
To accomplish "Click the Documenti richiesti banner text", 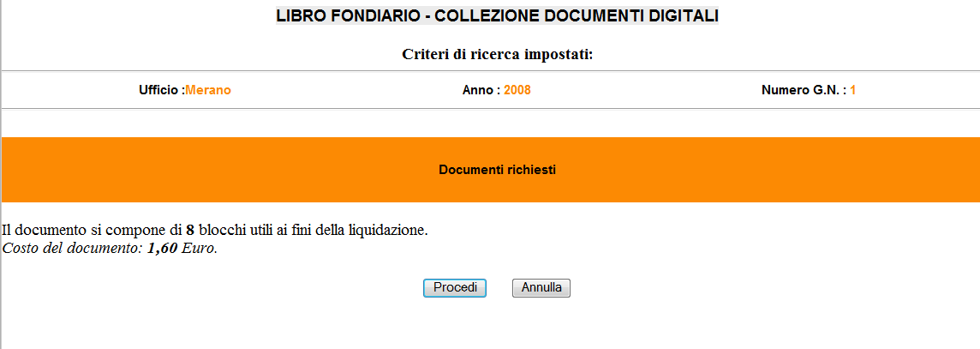I will coord(498,170).
